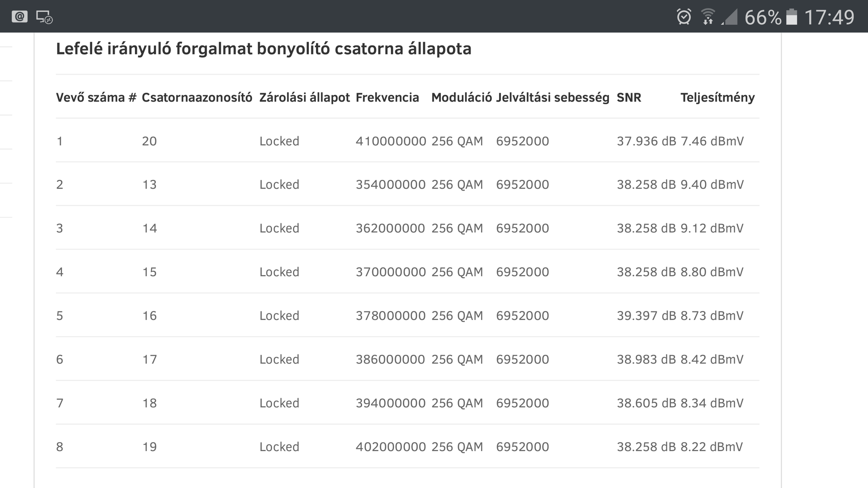
Task: Tap the alarm clock status icon
Action: coord(684,17)
